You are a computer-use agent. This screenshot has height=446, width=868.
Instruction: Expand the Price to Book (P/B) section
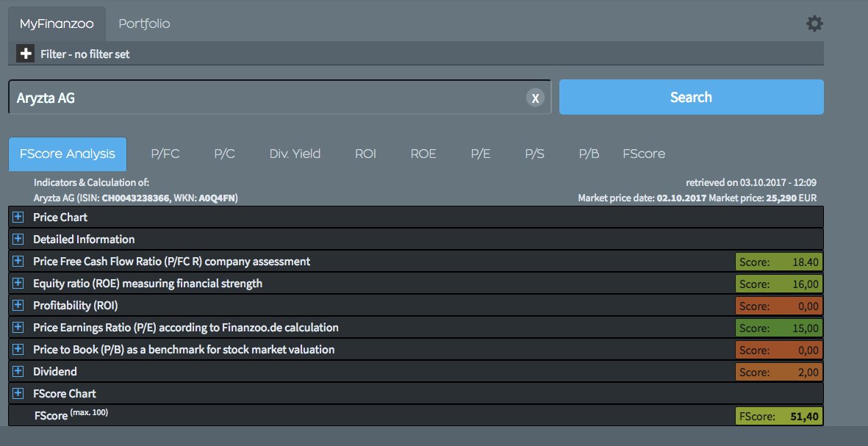point(17,349)
